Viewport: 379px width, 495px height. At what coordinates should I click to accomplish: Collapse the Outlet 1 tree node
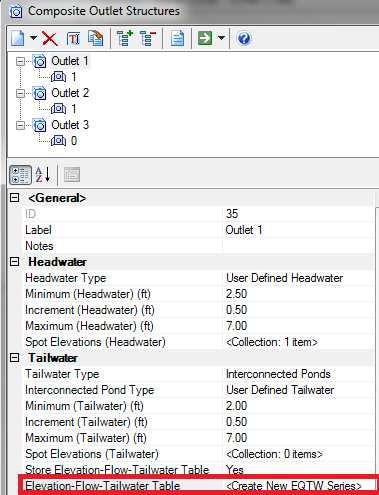pyautogui.click(x=20, y=61)
